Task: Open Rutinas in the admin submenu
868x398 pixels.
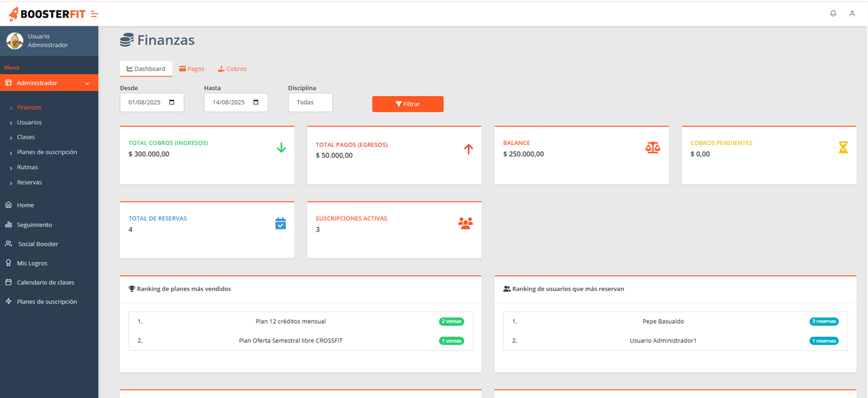Action: click(27, 167)
